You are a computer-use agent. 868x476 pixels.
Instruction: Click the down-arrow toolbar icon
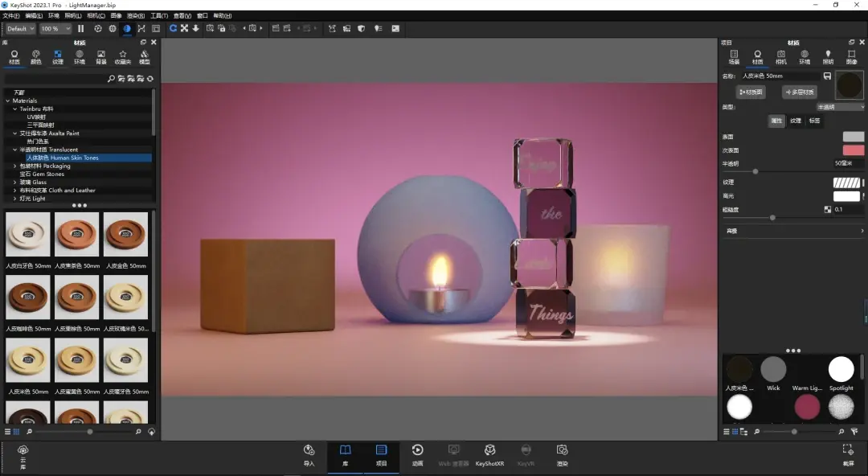point(196,28)
